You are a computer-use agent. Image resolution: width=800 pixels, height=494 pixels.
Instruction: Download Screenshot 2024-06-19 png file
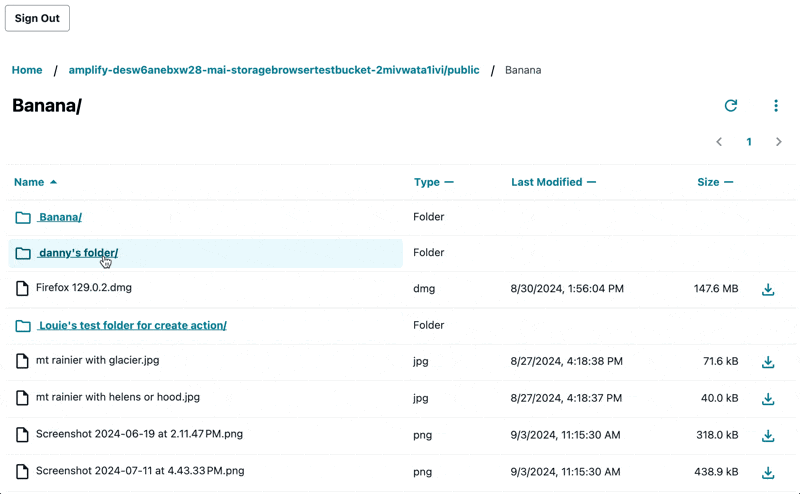pos(768,436)
